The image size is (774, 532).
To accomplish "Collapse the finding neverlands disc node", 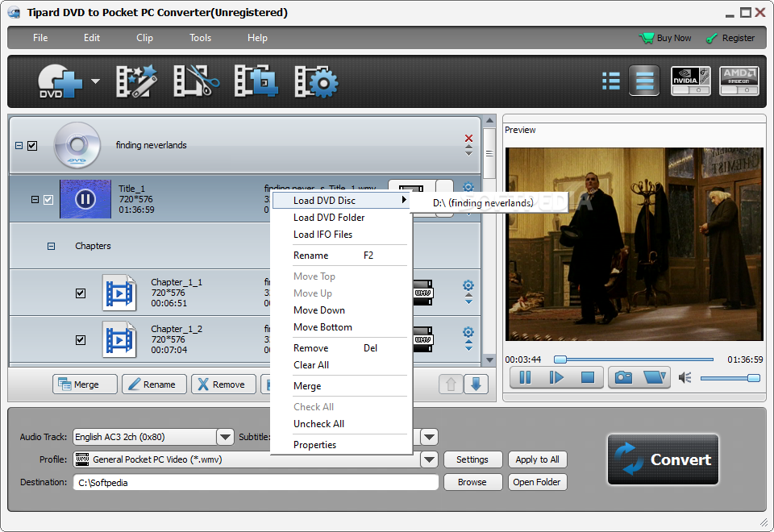I will coord(19,146).
